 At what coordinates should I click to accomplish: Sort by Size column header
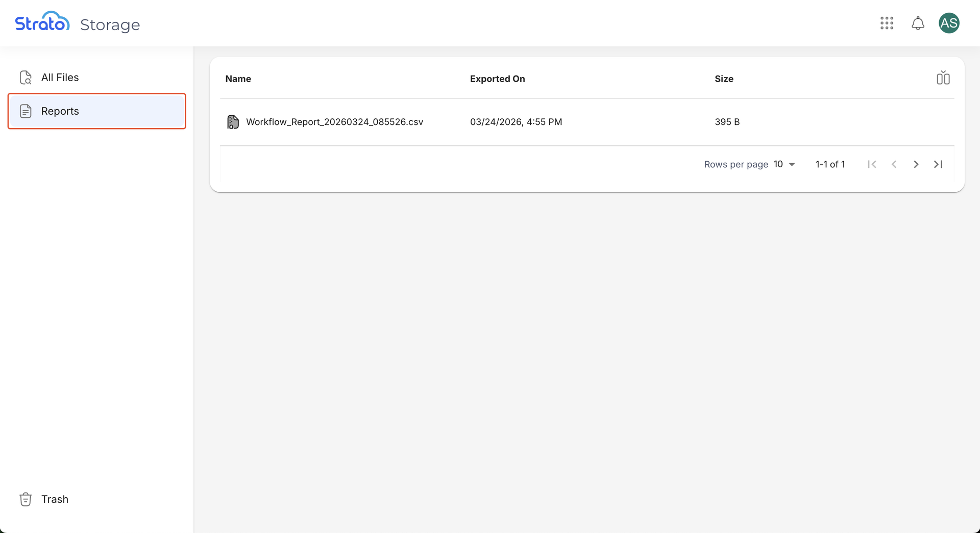pos(724,79)
